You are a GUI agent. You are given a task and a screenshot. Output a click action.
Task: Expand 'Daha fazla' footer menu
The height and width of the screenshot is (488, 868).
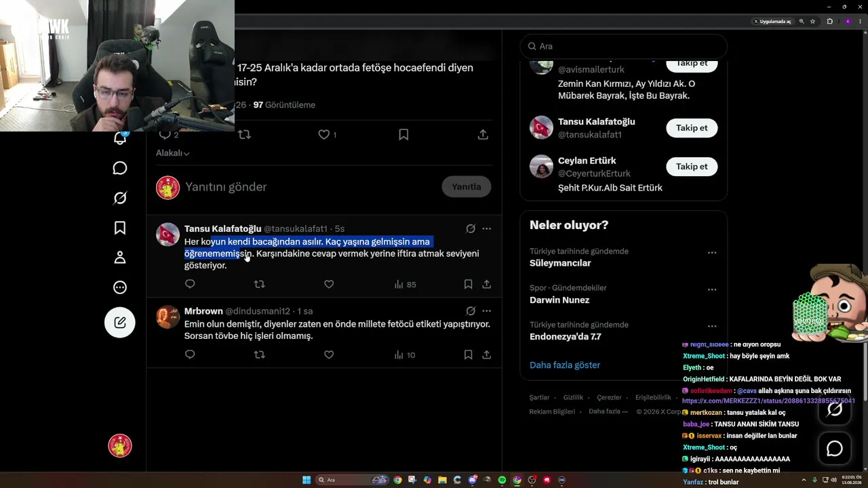pyautogui.click(x=607, y=411)
